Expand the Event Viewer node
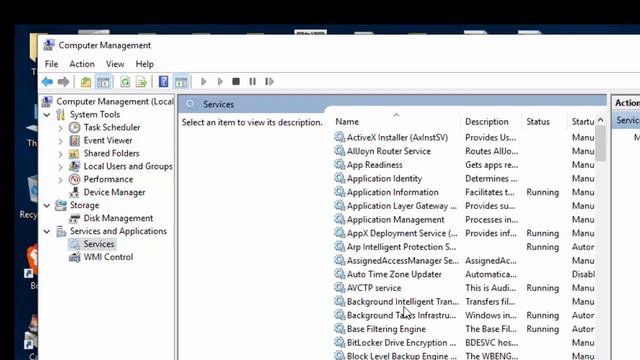The height and width of the screenshot is (360, 640). coord(60,141)
